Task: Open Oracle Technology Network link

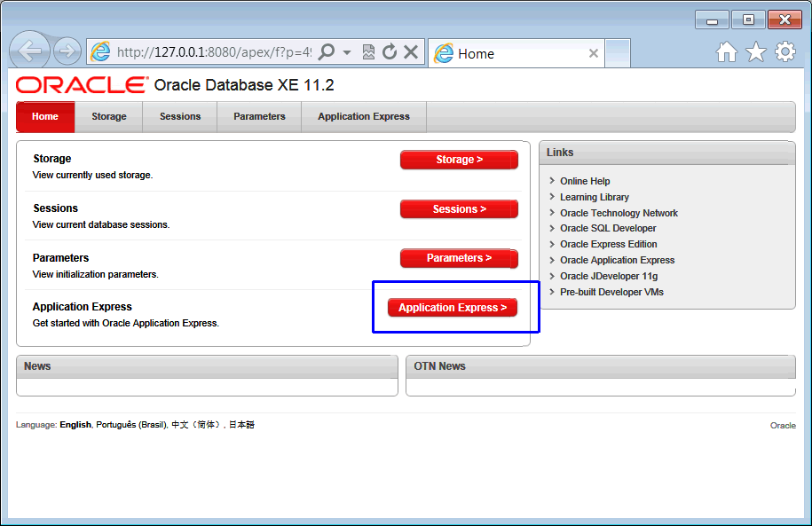Action: tap(619, 213)
